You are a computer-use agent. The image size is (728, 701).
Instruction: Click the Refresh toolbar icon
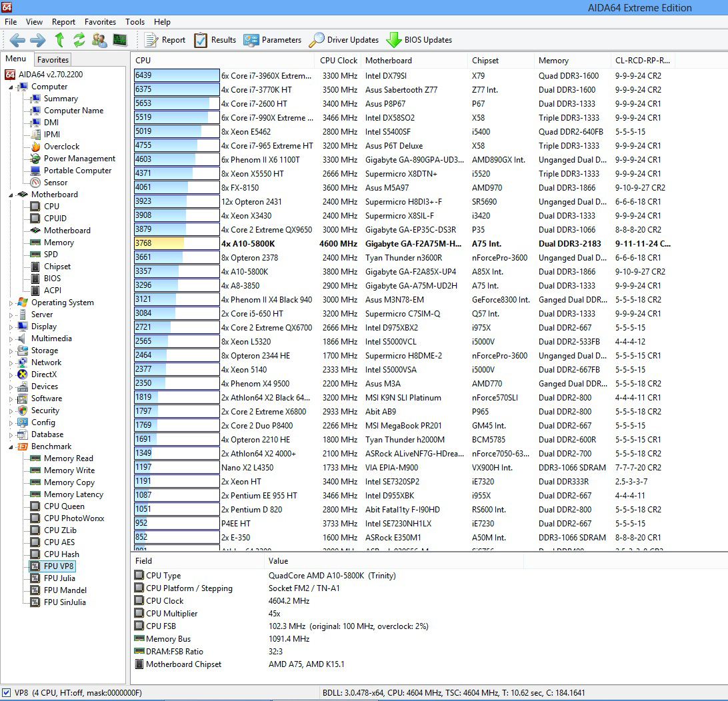(x=79, y=40)
